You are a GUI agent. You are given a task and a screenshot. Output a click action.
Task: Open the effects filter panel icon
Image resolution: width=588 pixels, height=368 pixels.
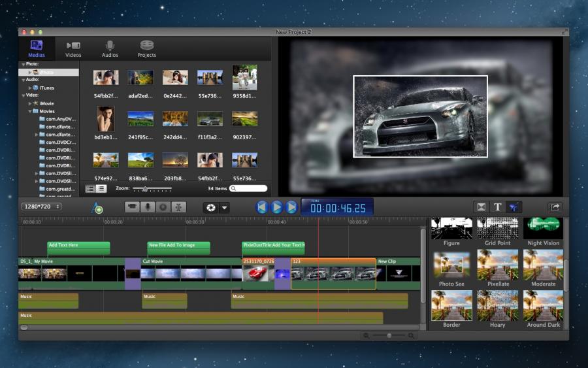513,207
